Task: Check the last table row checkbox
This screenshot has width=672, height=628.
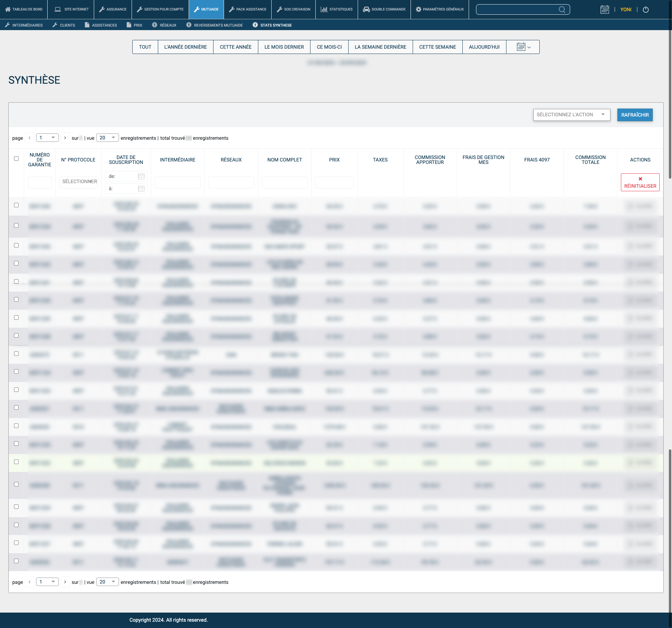Action: (x=16, y=561)
